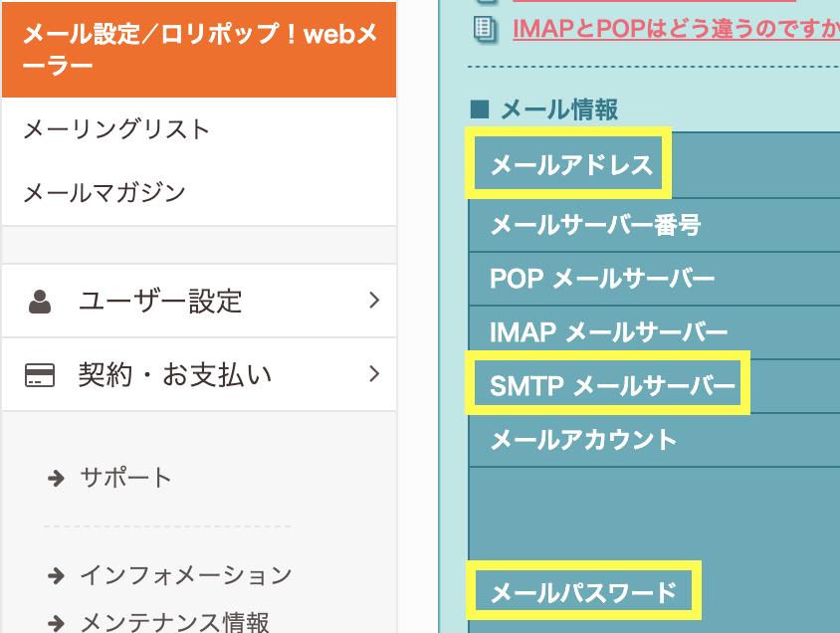Viewport: 840px width, 633px height.
Task: Click the highlighted メールアドレス row label
Action: click(571, 164)
